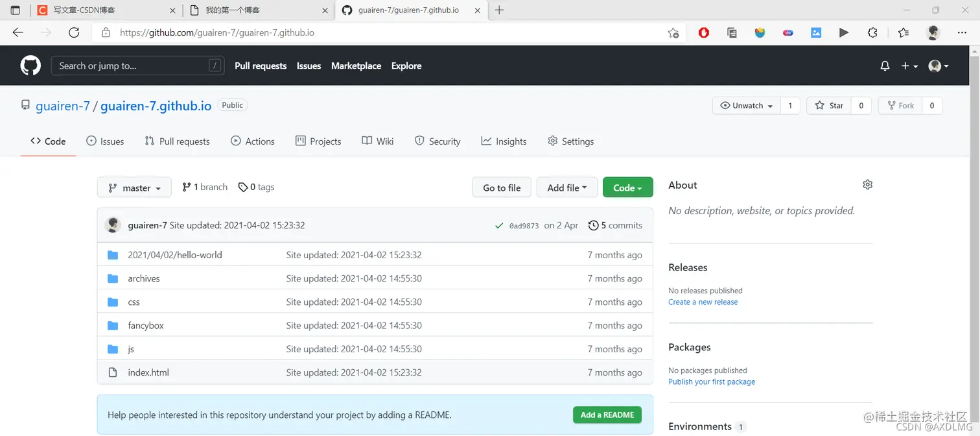Open the guairen-7.github.io repository link

[x=156, y=106]
